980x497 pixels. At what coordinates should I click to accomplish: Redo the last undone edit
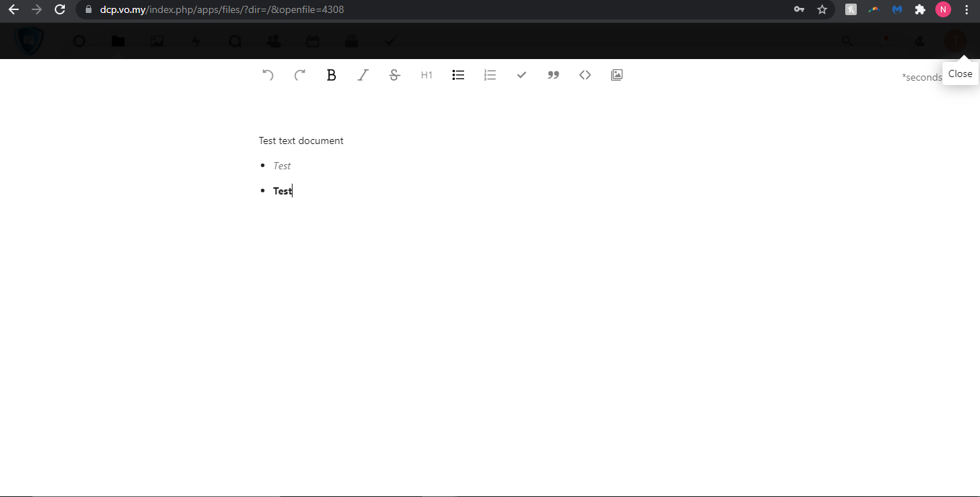click(300, 75)
